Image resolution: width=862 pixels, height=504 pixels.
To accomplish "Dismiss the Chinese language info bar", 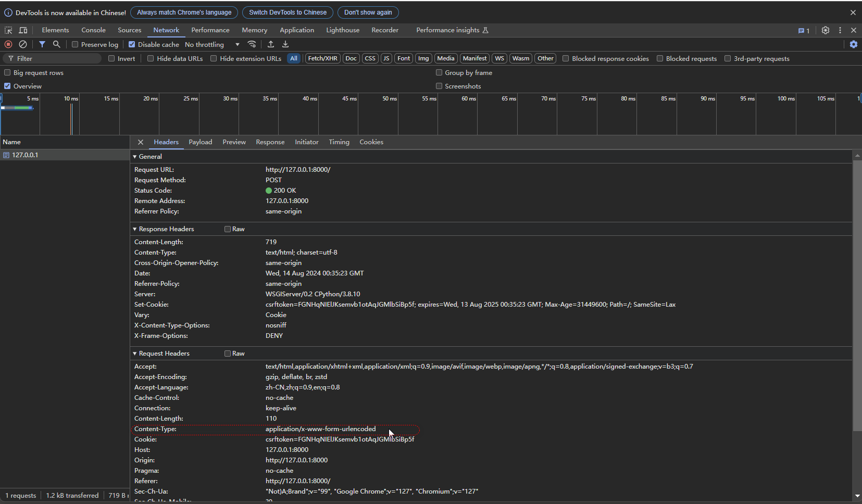I will coord(853,12).
